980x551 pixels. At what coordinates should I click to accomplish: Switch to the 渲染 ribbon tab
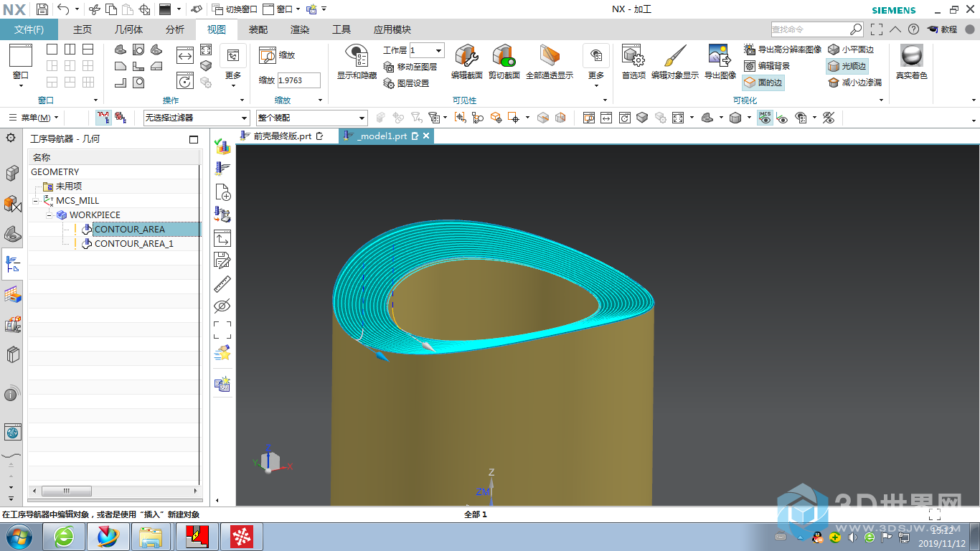tap(300, 29)
